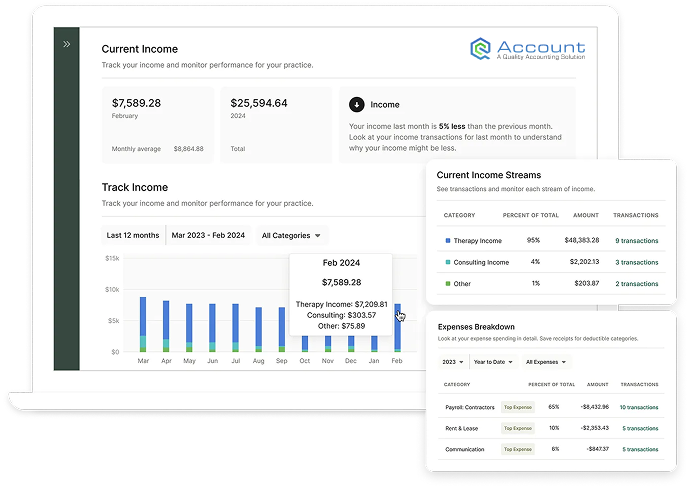689x488 pixels.
Task: Select the Last 12 months tab
Action: click(133, 236)
